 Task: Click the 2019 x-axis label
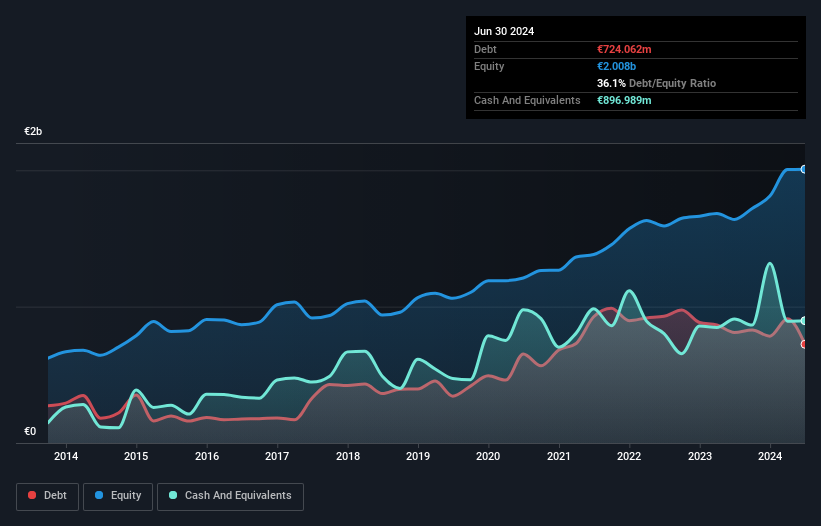(418, 456)
